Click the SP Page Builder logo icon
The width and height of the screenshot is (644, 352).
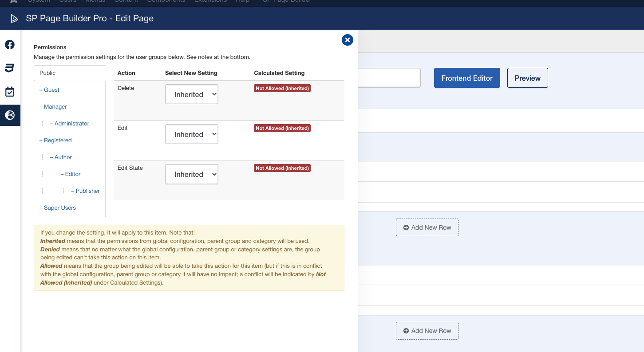[x=14, y=18]
